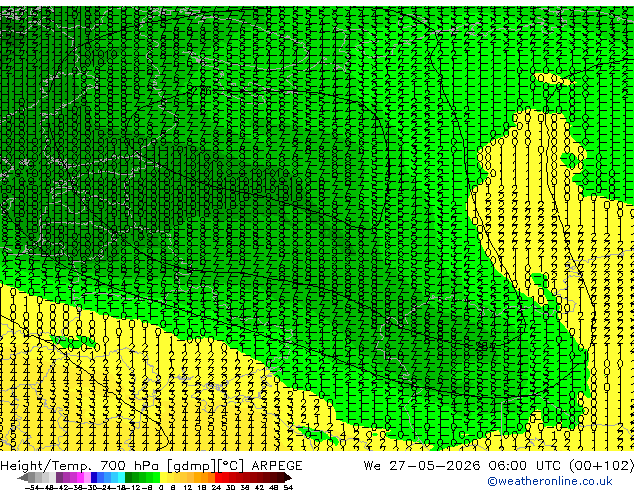Screen dimensions: 634x490
Task: Click the ARPEGE model label
Action: pos(277,466)
